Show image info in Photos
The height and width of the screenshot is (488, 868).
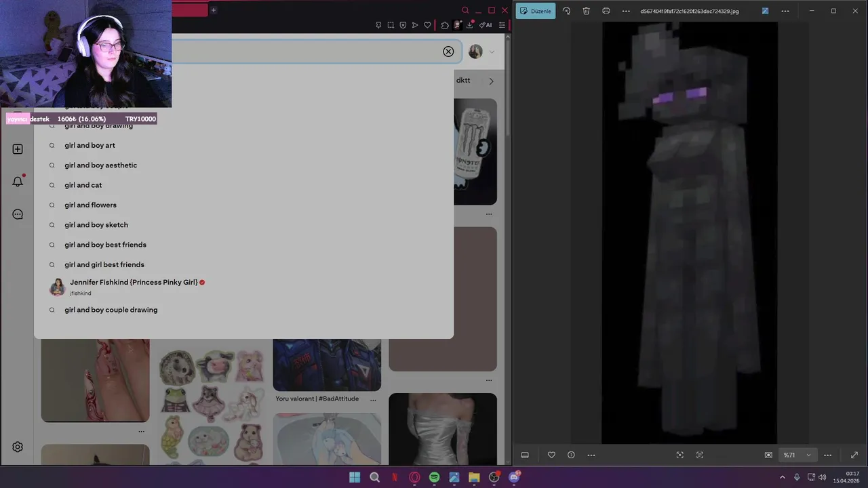click(x=571, y=455)
